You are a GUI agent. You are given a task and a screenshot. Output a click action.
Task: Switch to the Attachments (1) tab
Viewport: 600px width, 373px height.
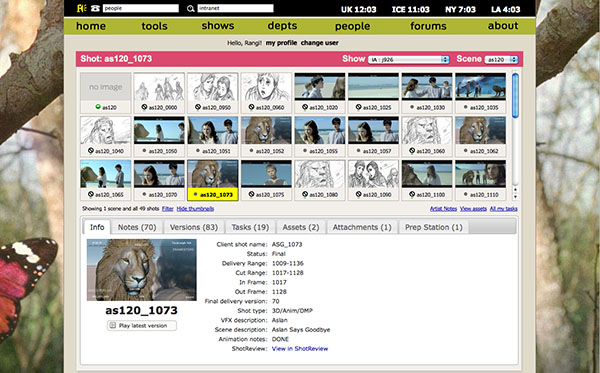(x=362, y=227)
